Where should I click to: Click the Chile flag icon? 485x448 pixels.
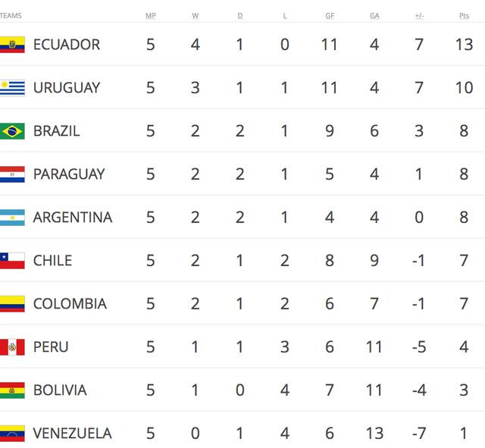pyautogui.click(x=12, y=261)
